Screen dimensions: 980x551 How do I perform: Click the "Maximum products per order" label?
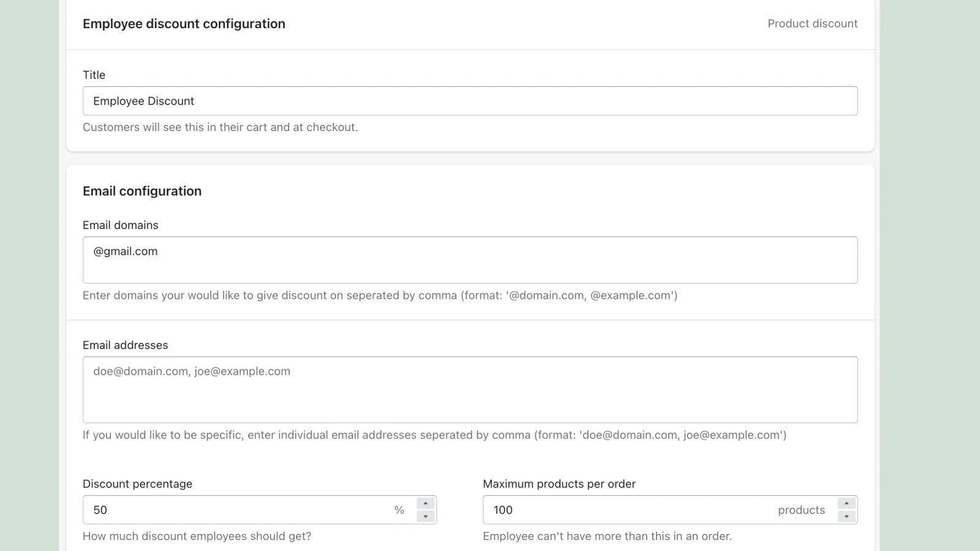coord(559,484)
